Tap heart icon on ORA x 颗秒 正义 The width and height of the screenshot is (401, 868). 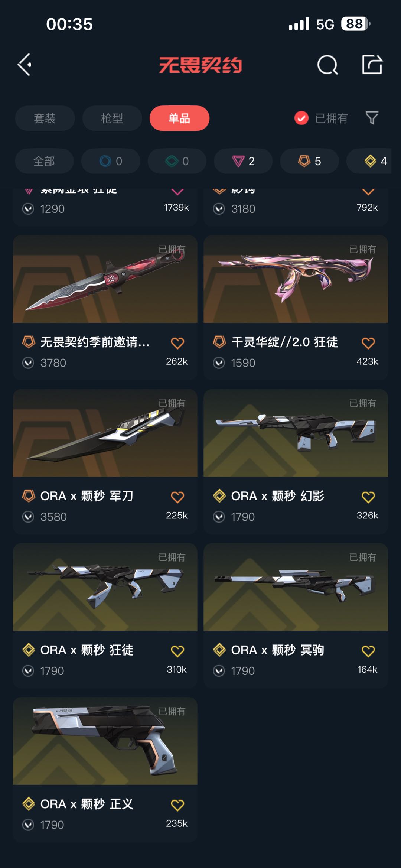(177, 805)
